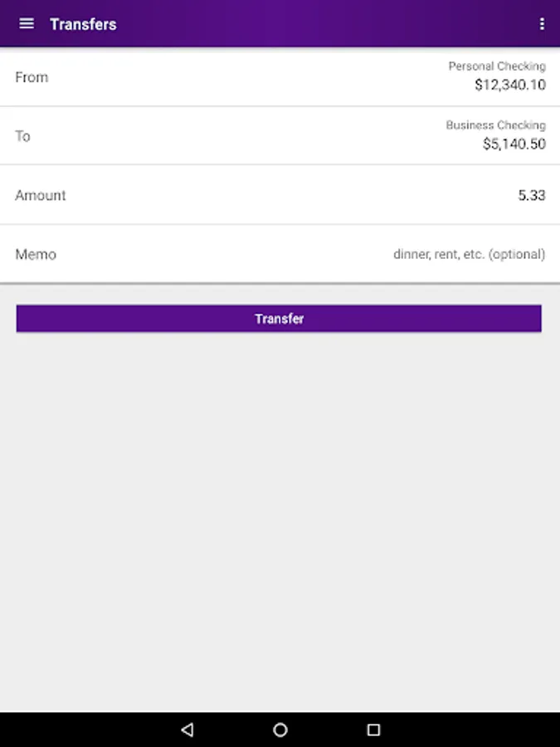Click the $5,140.50 balance
560x747 pixels.
point(514,144)
